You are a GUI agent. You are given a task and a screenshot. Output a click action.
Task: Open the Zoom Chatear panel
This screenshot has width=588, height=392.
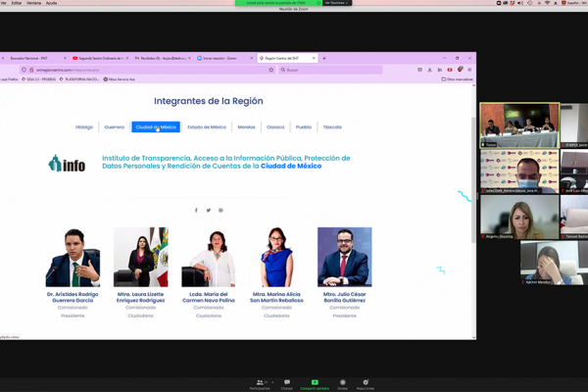(287, 384)
